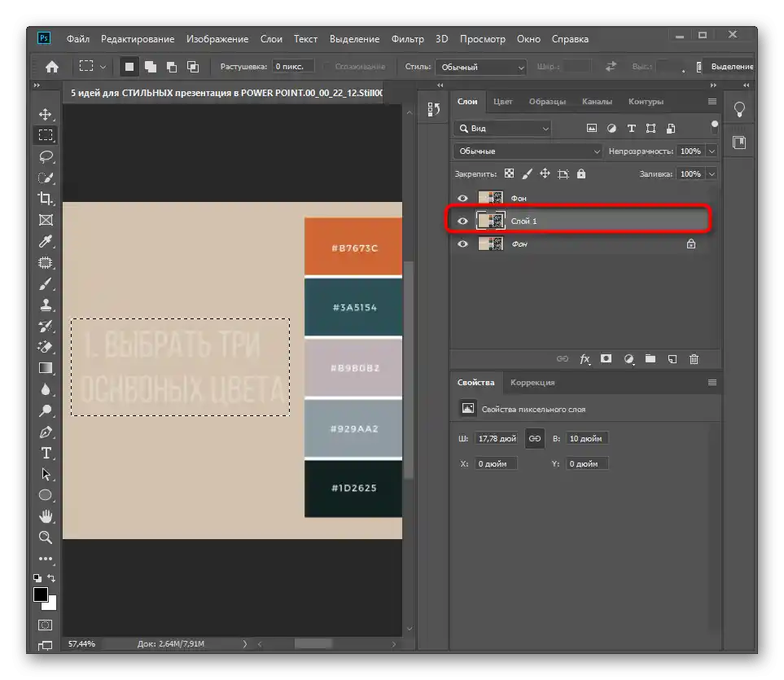784x680 pixels.
Task: Switch to the Коррекция tab
Action: [x=532, y=382]
